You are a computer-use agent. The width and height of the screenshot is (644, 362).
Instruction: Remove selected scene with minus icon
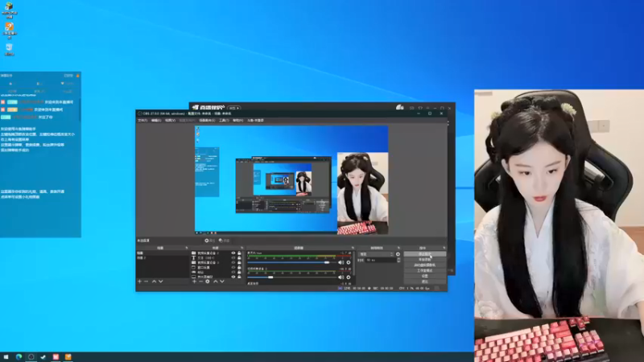[x=147, y=282]
